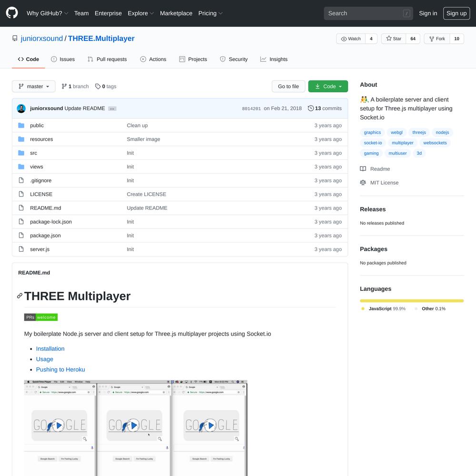Open the Marketplace page from the header
The image size is (476, 476).
click(x=176, y=13)
